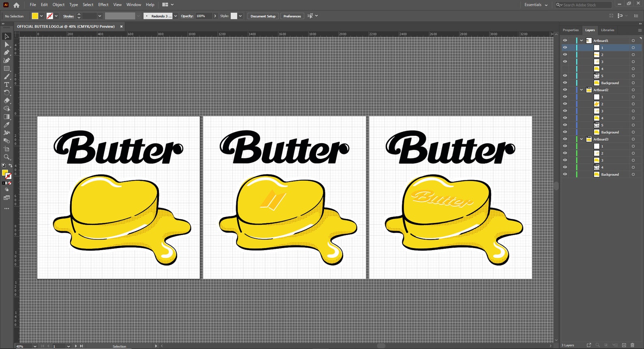Image resolution: width=644 pixels, height=349 pixels.
Task: Click Default Fill and Stroke icon
Action: point(4,166)
